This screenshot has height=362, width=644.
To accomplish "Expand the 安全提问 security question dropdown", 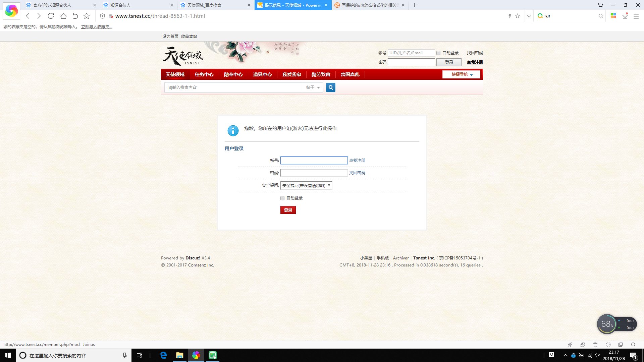I will click(306, 185).
